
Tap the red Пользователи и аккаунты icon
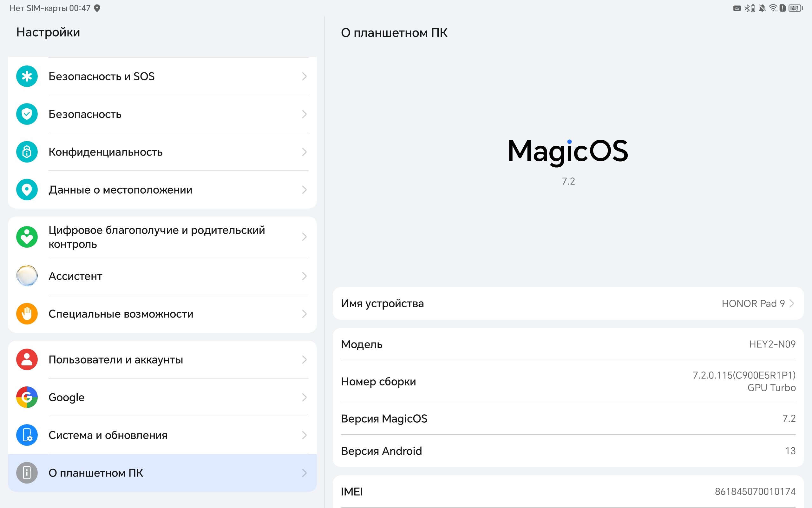[27, 359]
